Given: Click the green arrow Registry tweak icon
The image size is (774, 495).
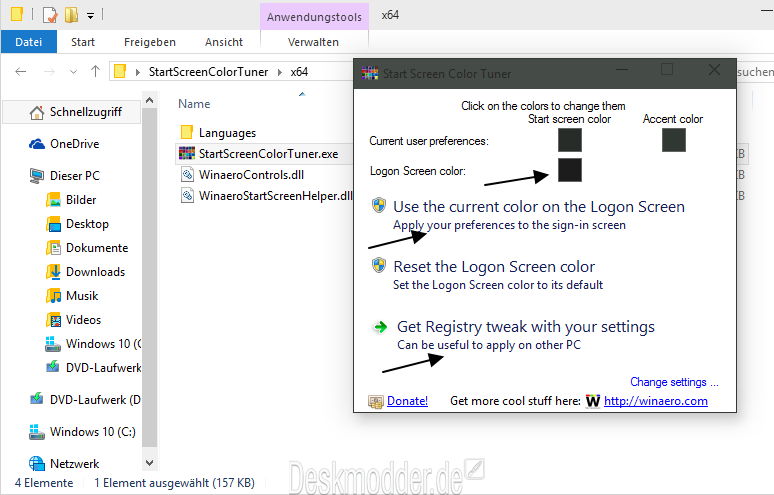Looking at the screenshot, I should point(380,327).
